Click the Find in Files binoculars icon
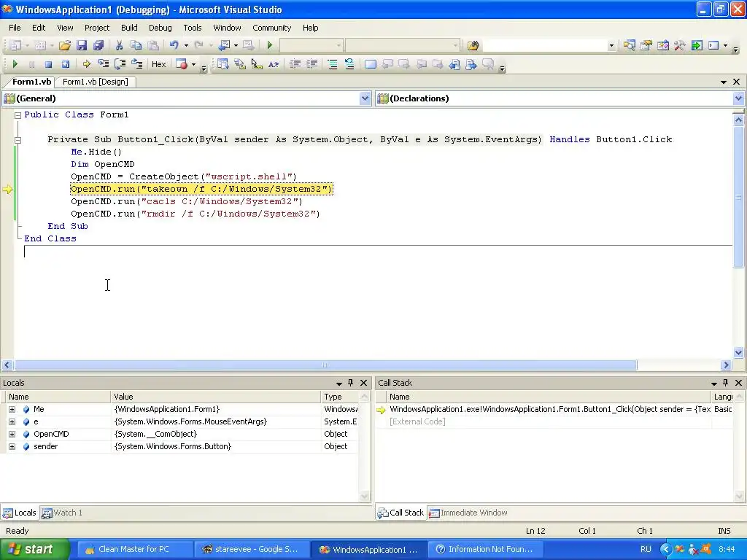The height and width of the screenshot is (560, 747). tap(473, 45)
